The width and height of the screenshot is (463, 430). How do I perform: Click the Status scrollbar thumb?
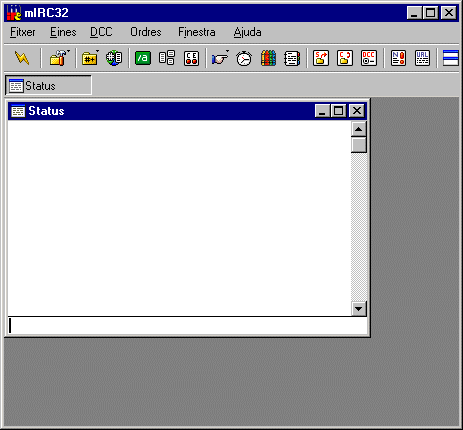(x=359, y=145)
